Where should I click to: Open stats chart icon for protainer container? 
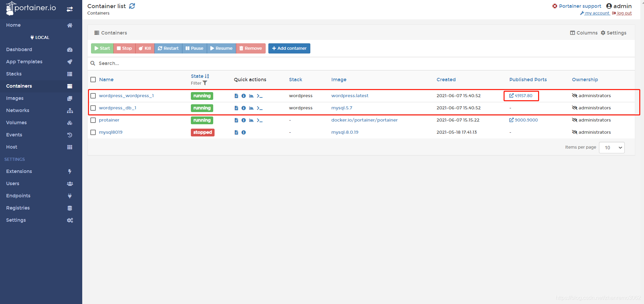251,120
